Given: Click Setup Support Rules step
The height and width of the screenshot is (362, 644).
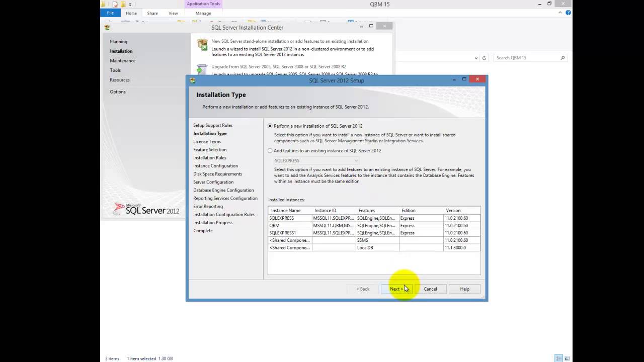Looking at the screenshot, I should click(x=213, y=125).
